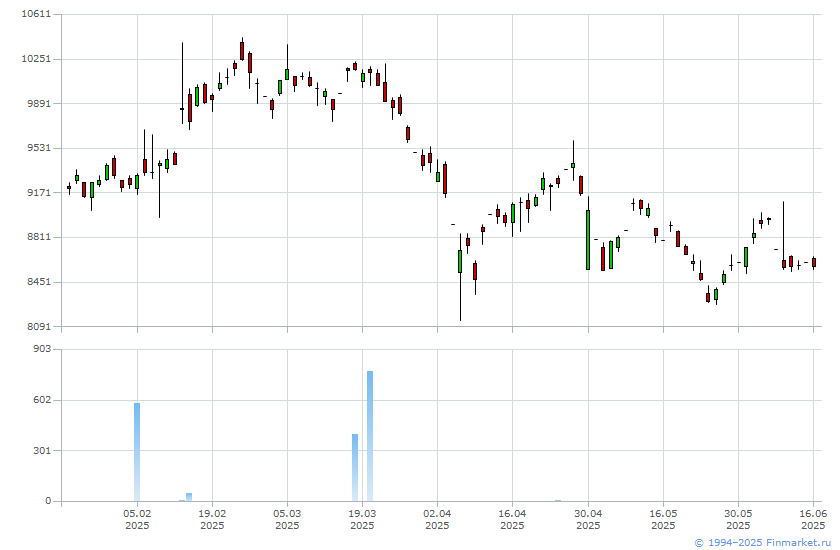Viewport: 840px width, 550px height.
Task: Click the volume axis label 903
Action: pos(42,349)
